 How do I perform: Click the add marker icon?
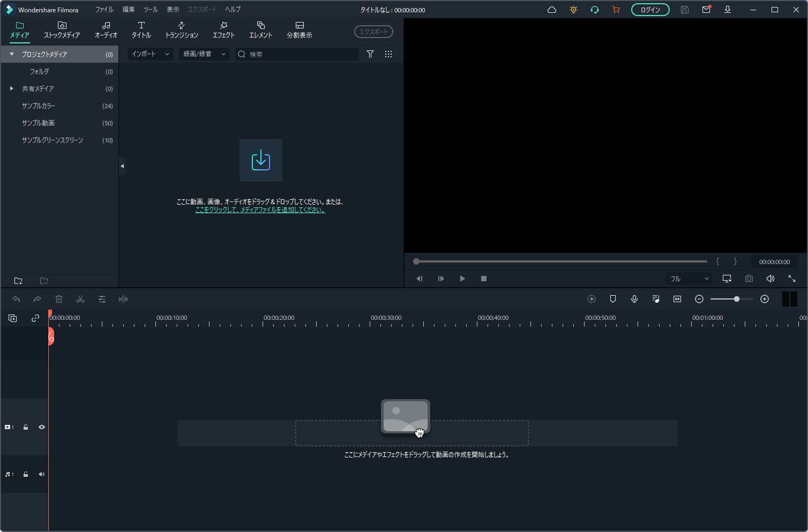613,299
